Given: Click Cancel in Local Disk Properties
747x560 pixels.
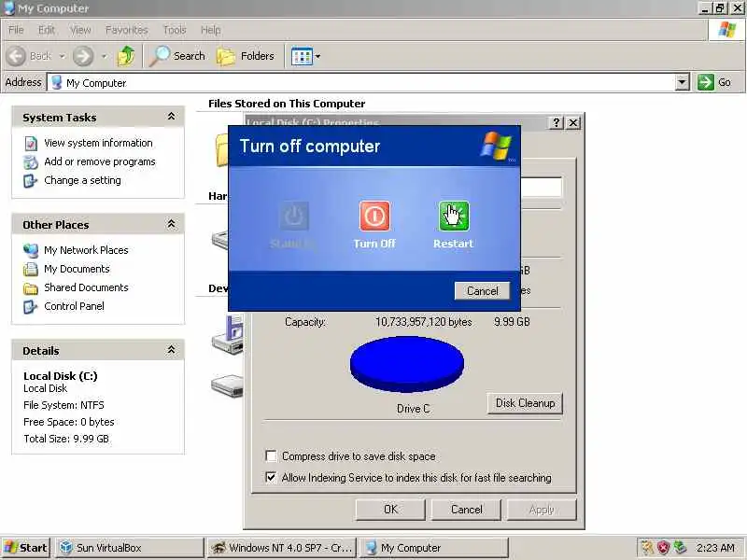Looking at the screenshot, I should (x=466, y=510).
